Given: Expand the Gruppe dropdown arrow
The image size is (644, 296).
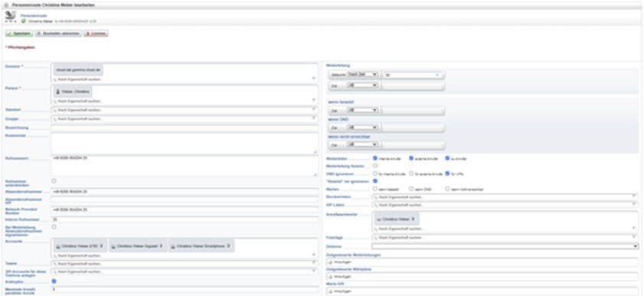Looking at the screenshot, I should coord(314,119).
